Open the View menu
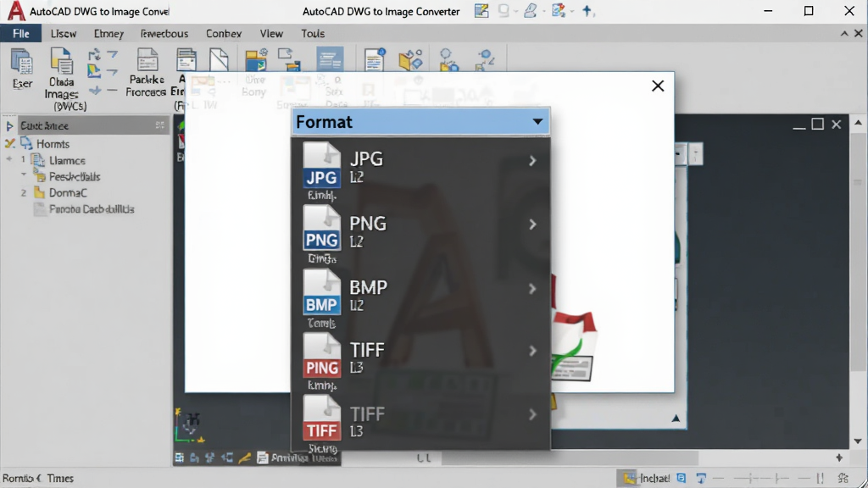Viewport: 868px width, 488px height. [x=272, y=34]
